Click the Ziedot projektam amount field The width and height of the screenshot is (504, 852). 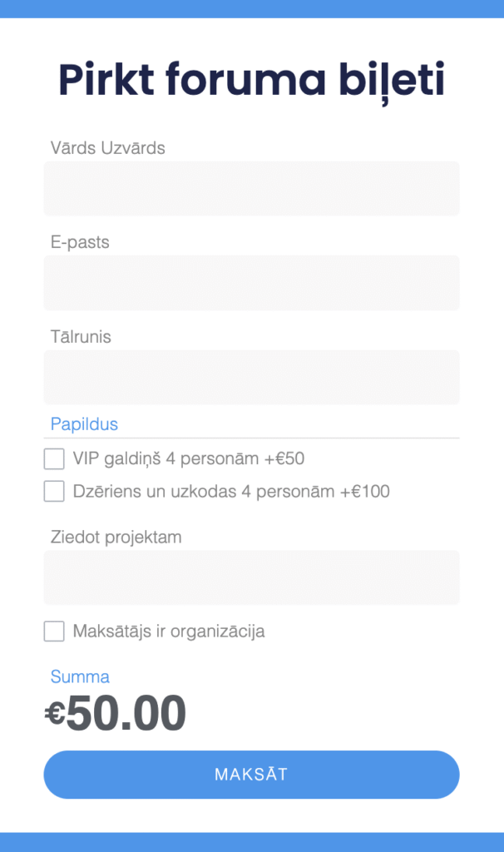[x=251, y=577]
